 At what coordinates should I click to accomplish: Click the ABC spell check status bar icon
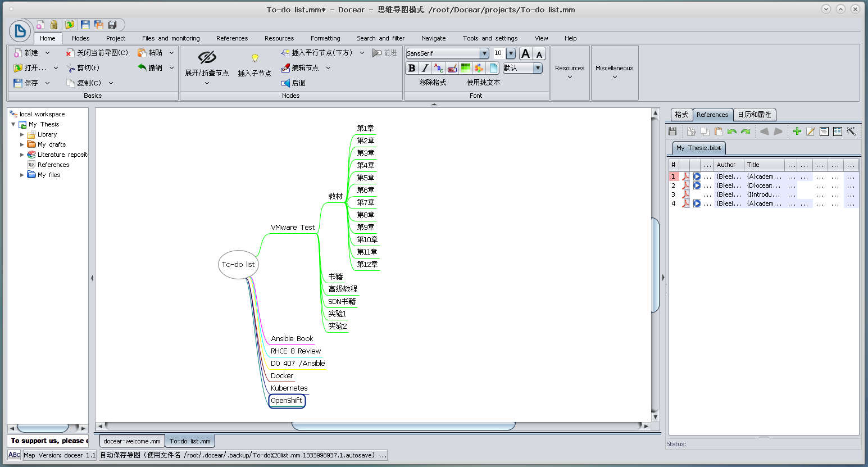15,455
